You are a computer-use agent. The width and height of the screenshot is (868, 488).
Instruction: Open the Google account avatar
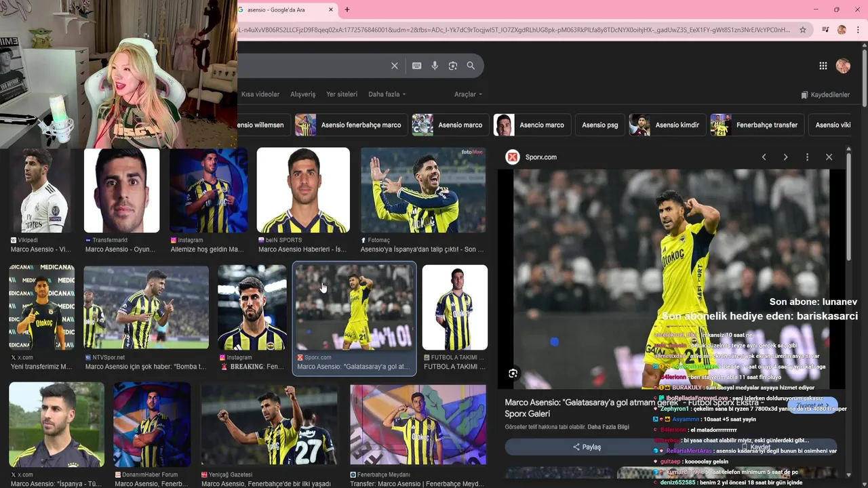pyautogui.click(x=843, y=66)
